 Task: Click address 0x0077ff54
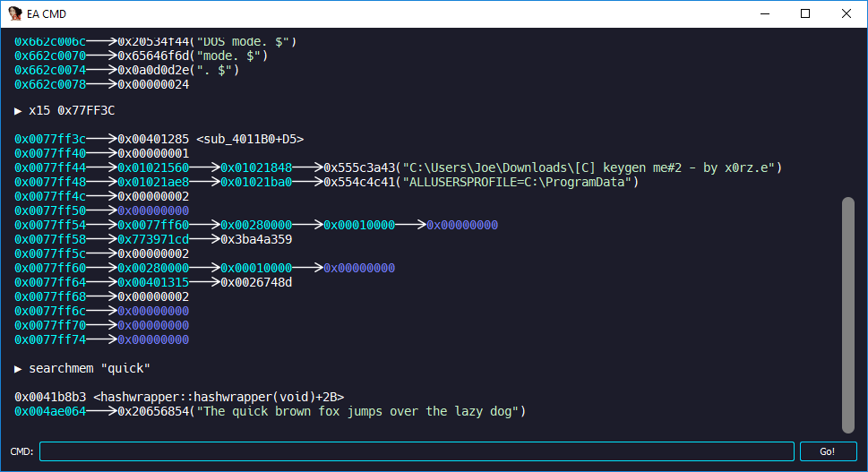[x=50, y=225]
